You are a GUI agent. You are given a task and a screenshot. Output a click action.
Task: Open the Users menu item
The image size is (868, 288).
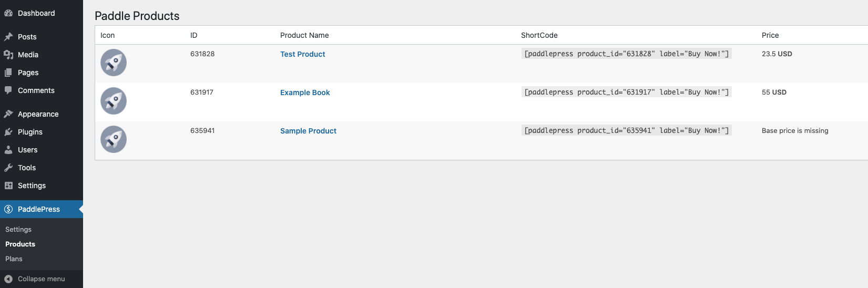42,150
